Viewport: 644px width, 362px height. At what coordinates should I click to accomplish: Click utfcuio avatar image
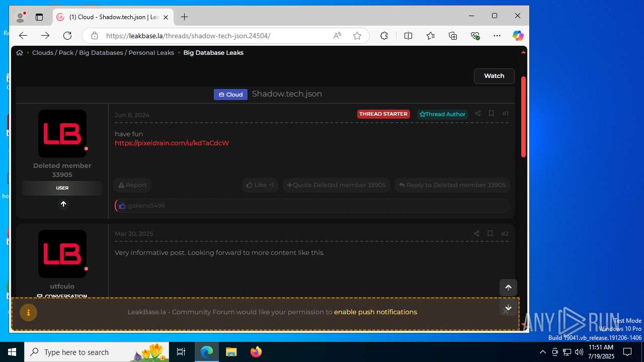pos(62,254)
